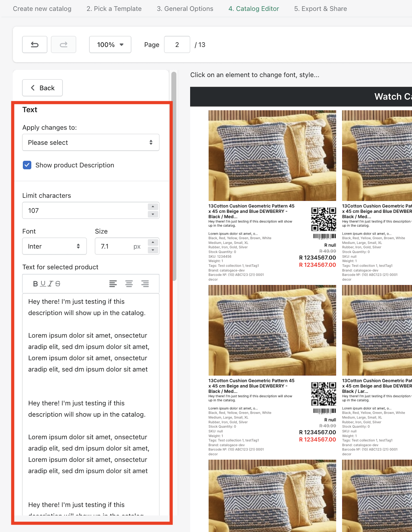Click the second-row product's QR code
Image resolution: width=412 pixels, height=532 pixels.
[324, 394]
